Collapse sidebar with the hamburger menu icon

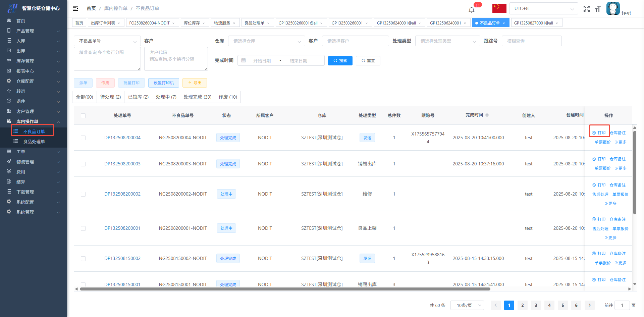point(75,8)
